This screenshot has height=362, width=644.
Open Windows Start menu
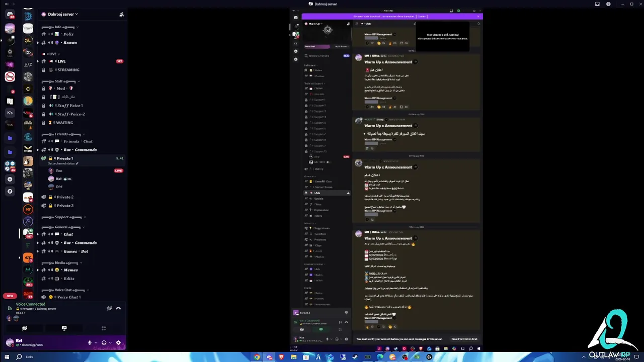(x=6, y=357)
